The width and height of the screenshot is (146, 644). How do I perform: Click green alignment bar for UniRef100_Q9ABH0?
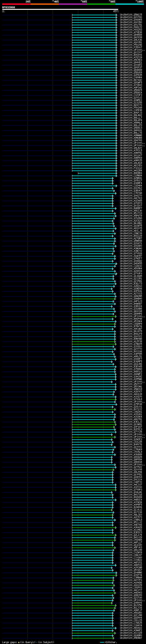pos(94,299)
